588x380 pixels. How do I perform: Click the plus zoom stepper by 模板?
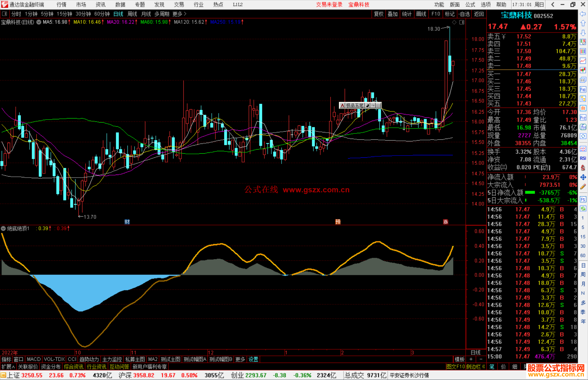point(471,359)
